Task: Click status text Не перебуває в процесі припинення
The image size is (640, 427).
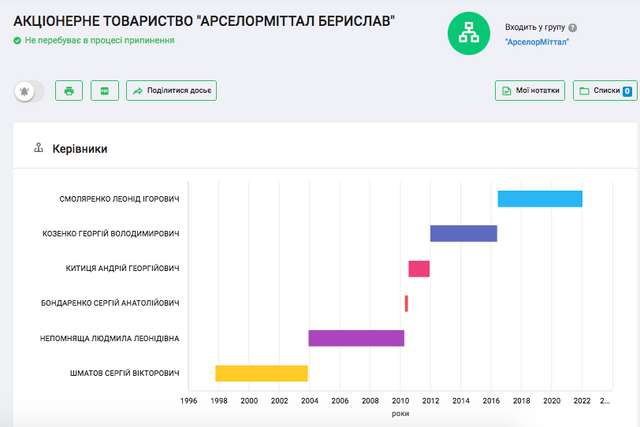Action: point(100,40)
